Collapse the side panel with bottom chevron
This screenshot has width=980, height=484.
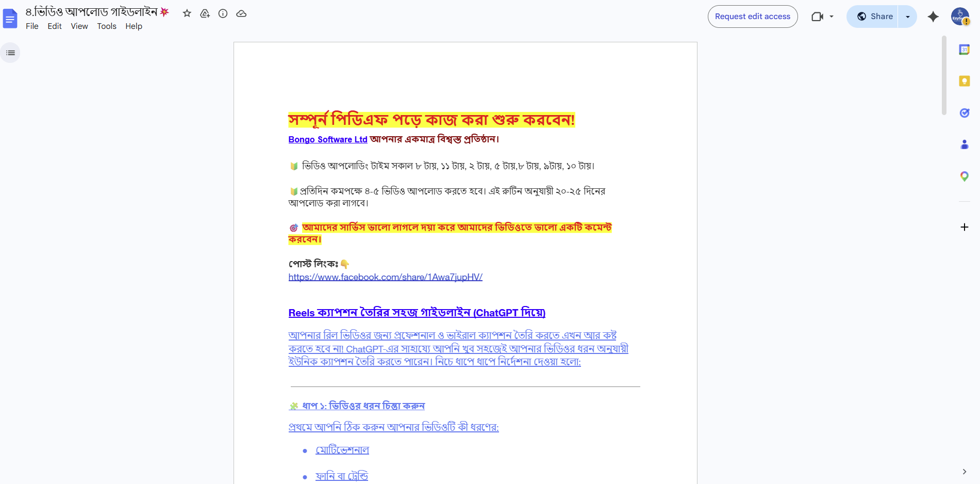point(964,472)
